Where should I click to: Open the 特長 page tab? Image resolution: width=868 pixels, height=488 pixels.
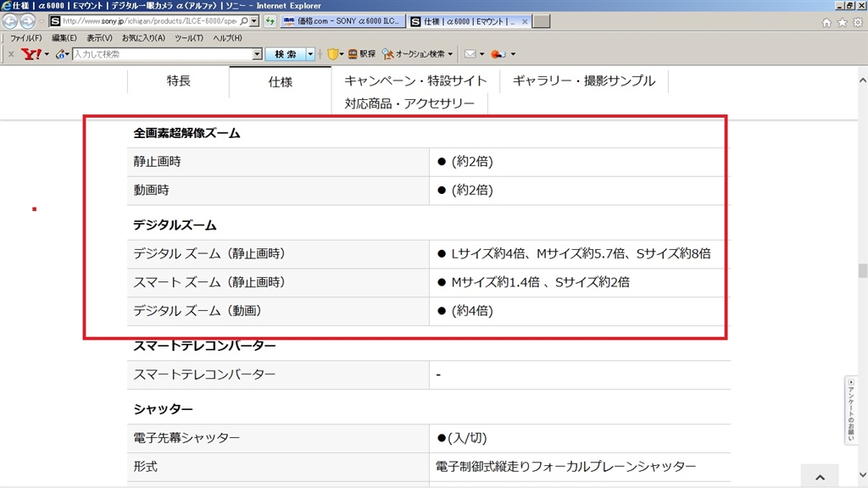tap(178, 81)
